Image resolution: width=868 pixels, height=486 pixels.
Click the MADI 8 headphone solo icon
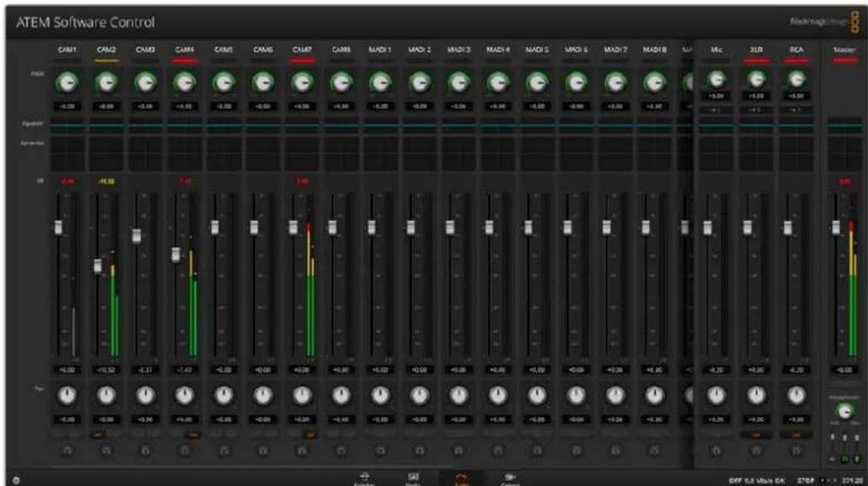click(x=654, y=450)
